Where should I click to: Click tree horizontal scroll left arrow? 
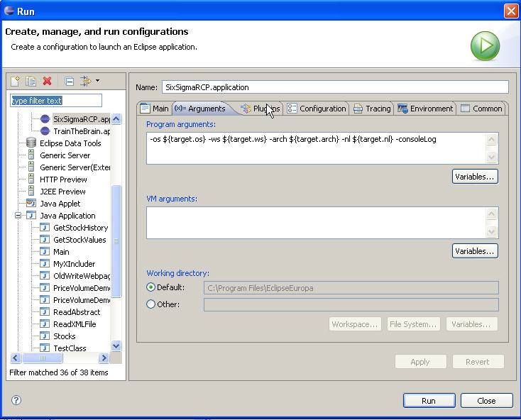(16, 358)
